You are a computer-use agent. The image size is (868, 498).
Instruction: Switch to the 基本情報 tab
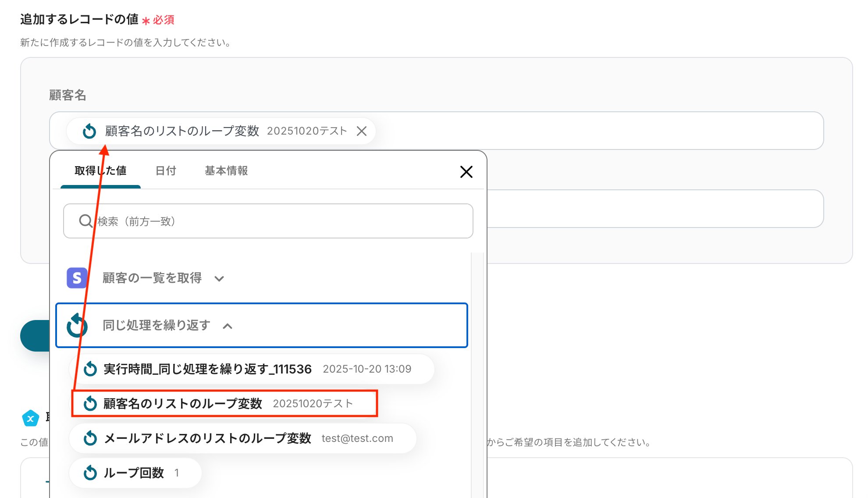pyautogui.click(x=226, y=171)
